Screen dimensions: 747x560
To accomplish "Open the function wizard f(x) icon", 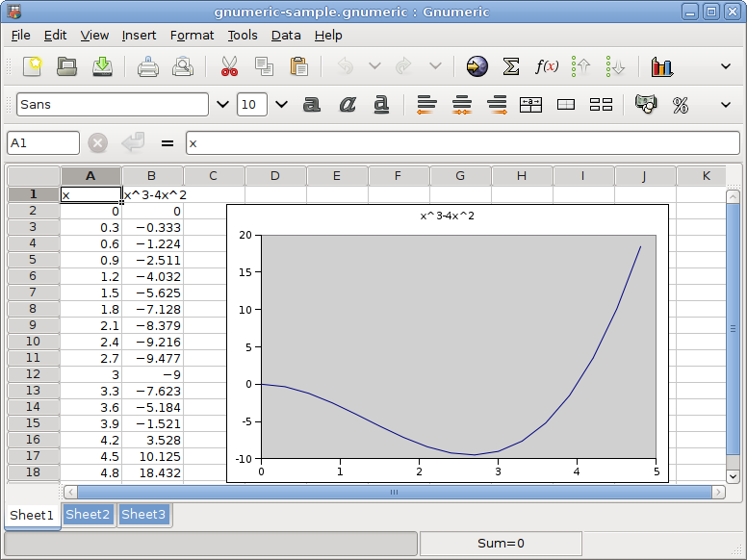I will pyautogui.click(x=547, y=66).
